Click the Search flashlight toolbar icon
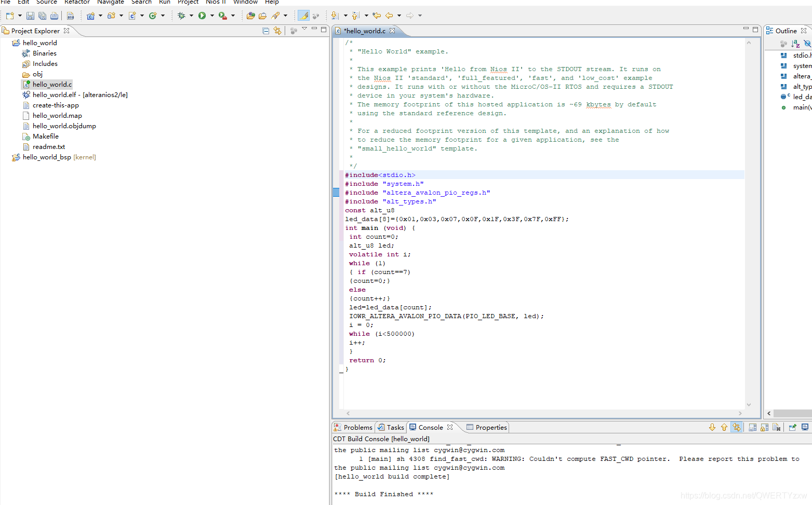Image resolution: width=812 pixels, height=505 pixels. pos(275,16)
